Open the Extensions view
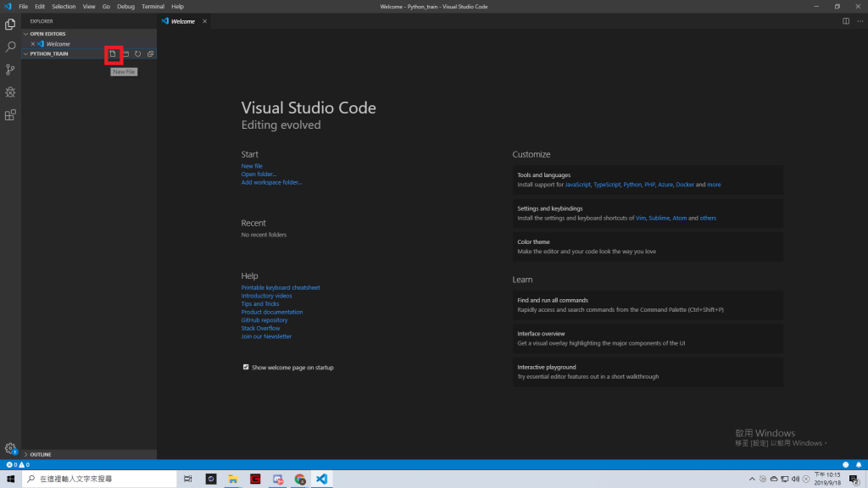This screenshot has width=868, height=488. click(10, 115)
